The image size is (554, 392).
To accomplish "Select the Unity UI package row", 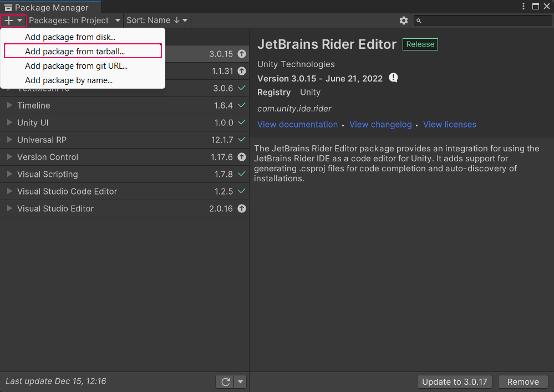I will coord(111,123).
